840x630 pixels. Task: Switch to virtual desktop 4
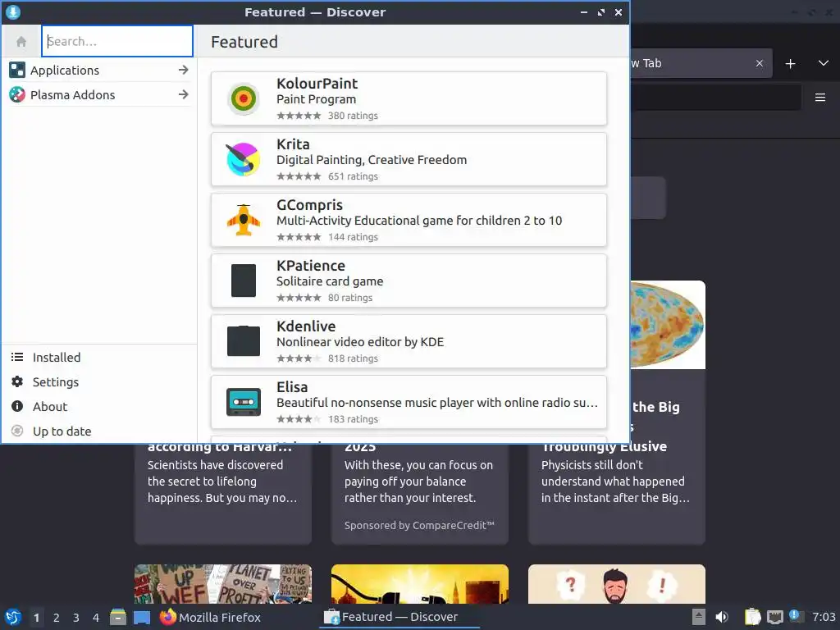96,618
